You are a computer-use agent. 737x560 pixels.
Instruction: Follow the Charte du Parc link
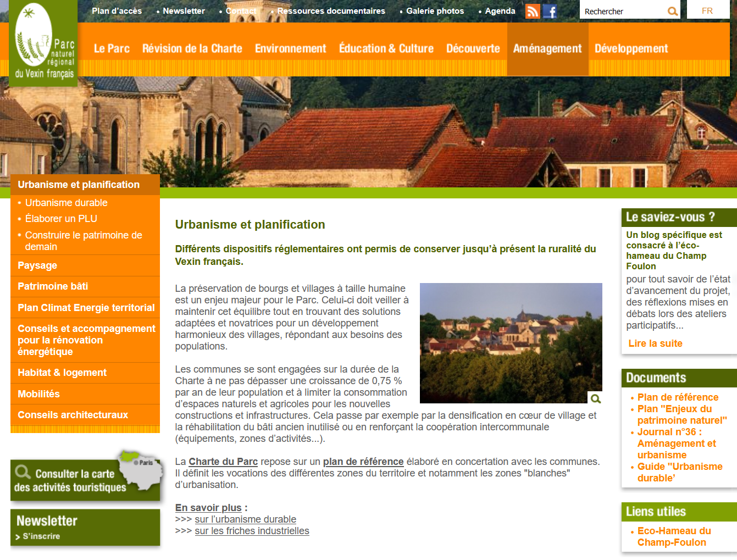click(223, 462)
